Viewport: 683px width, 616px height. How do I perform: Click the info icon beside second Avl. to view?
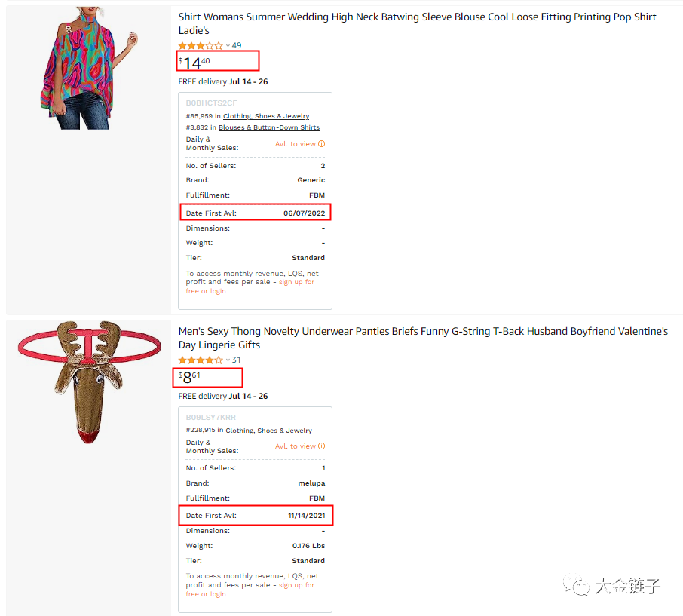tap(321, 446)
